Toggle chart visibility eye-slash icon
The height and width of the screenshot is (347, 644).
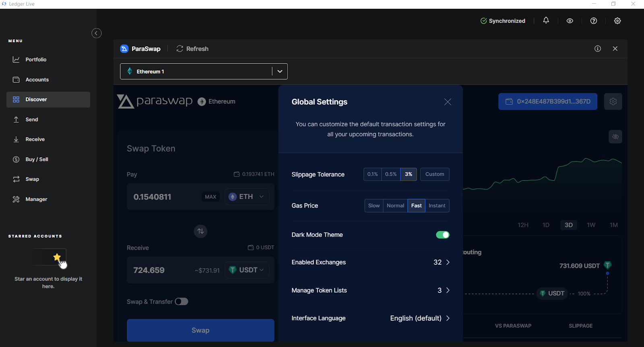point(615,137)
